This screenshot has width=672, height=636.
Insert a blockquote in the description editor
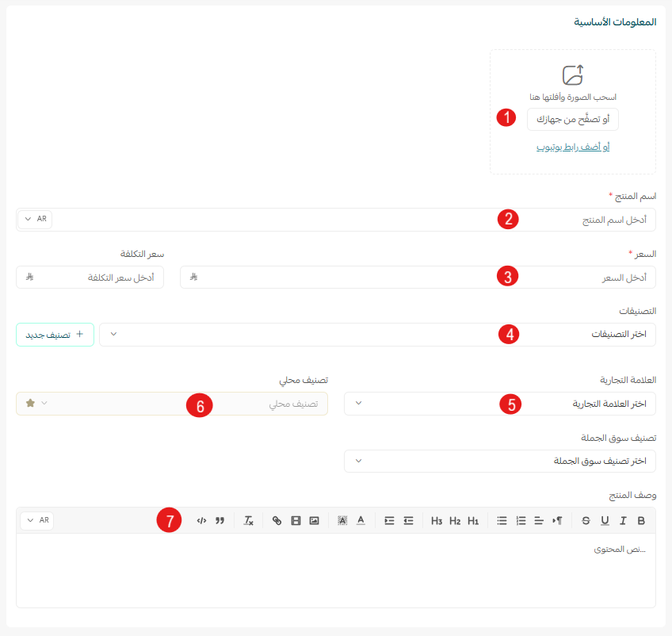(x=220, y=521)
